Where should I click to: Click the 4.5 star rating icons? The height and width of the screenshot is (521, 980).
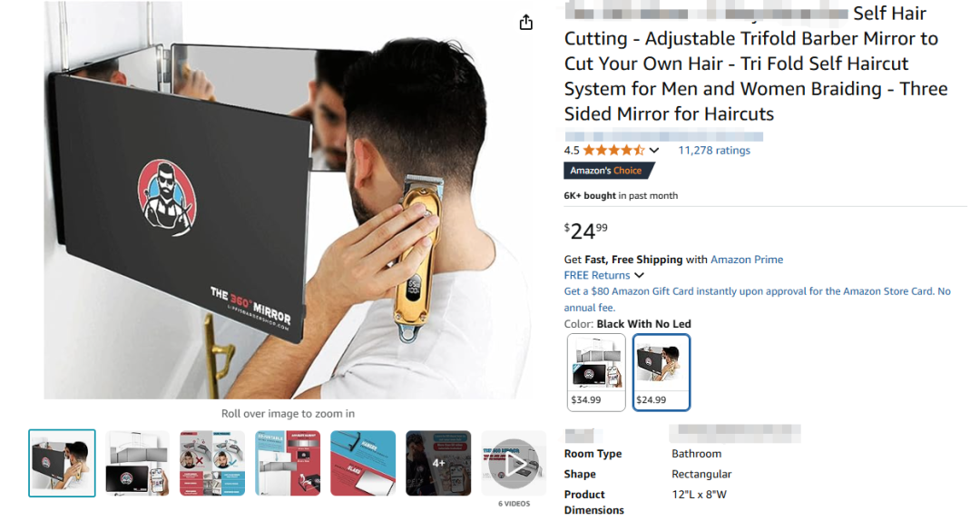(x=613, y=150)
